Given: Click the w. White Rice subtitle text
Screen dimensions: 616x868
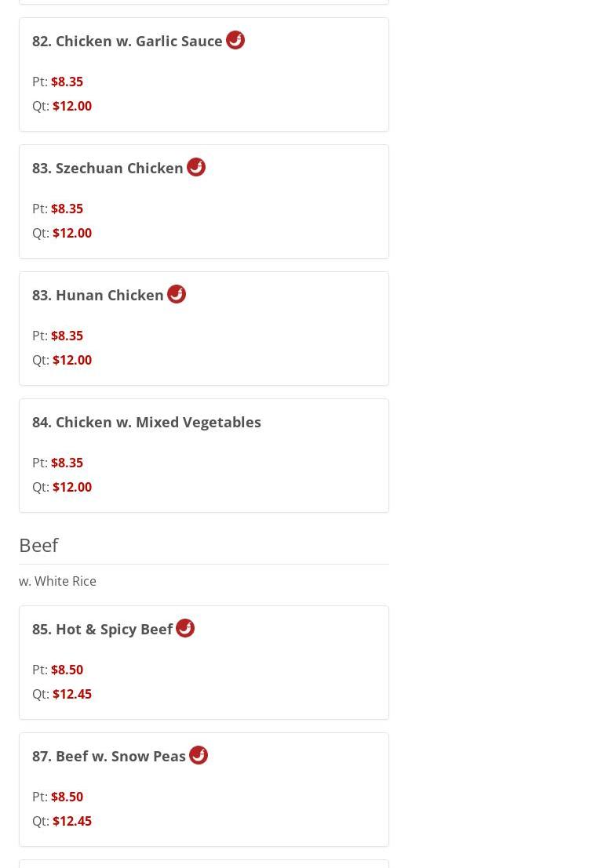Looking at the screenshot, I should (57, 581).
